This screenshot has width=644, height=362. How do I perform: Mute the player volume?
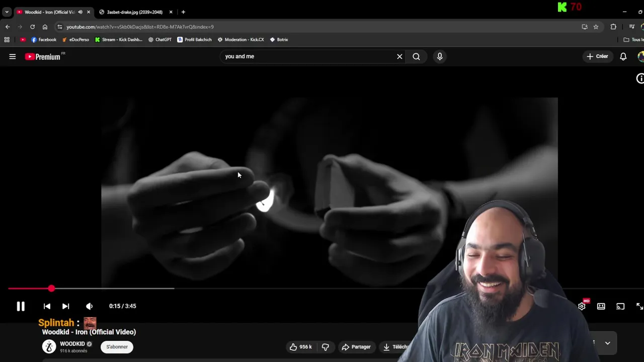click(x=89, y=306)
